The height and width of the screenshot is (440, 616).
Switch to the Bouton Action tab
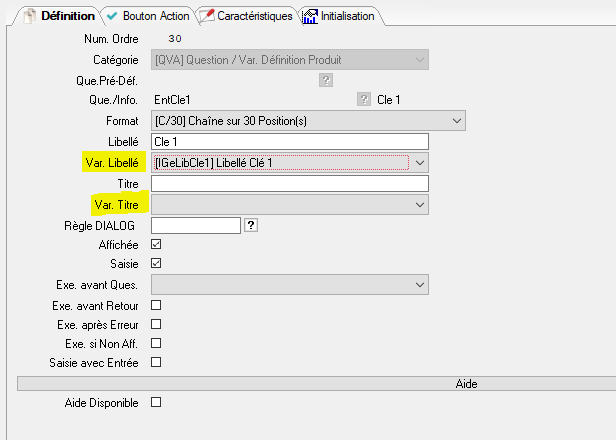[147, 16]
